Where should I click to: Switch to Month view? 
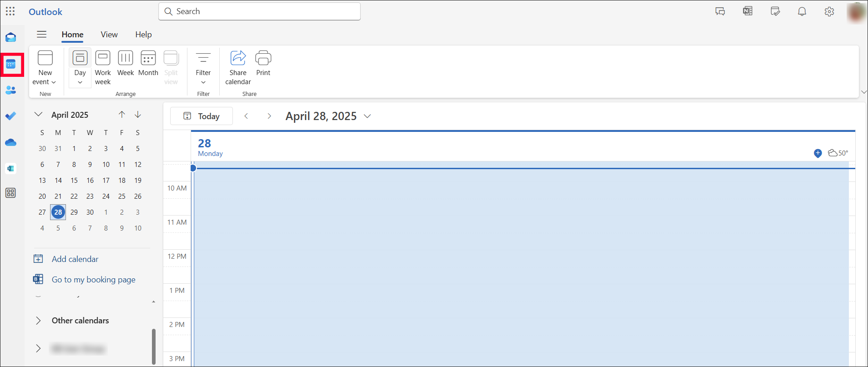pyautogui.click(x=148, y=64)
